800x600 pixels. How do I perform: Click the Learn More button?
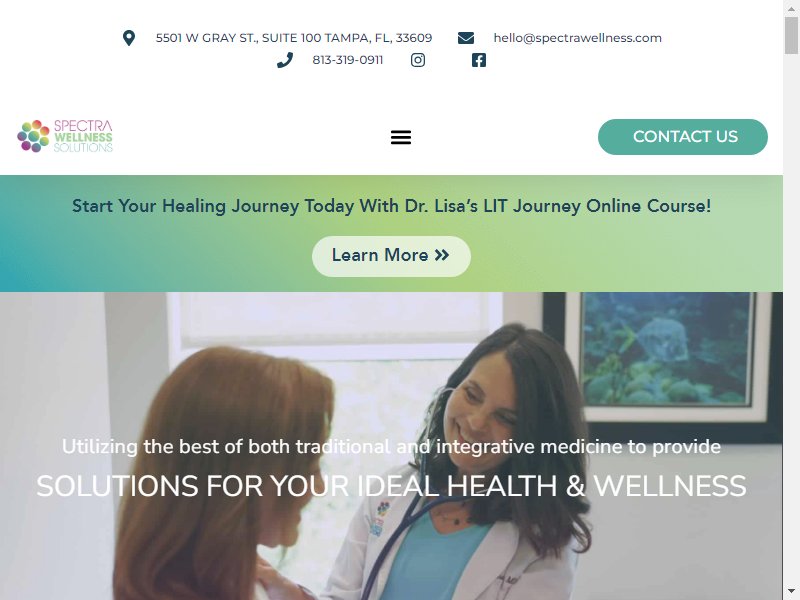coord(391,256)
